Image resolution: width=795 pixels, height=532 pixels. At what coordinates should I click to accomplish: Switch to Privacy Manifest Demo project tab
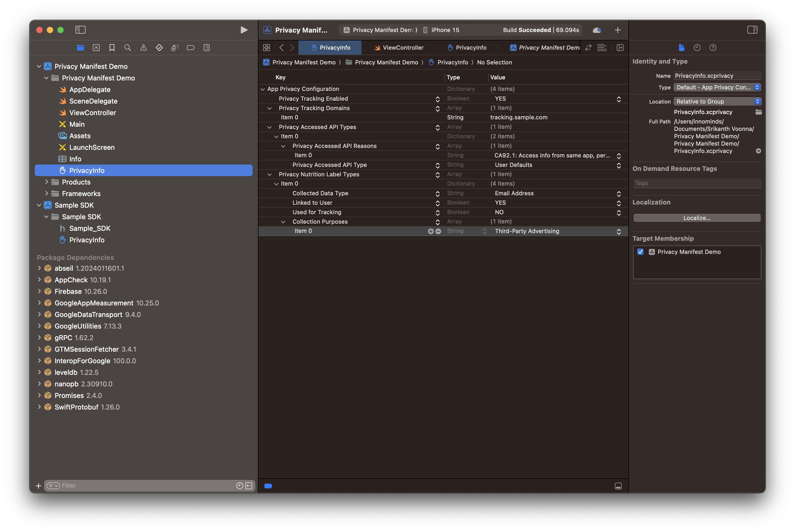(x=544, y=48)
